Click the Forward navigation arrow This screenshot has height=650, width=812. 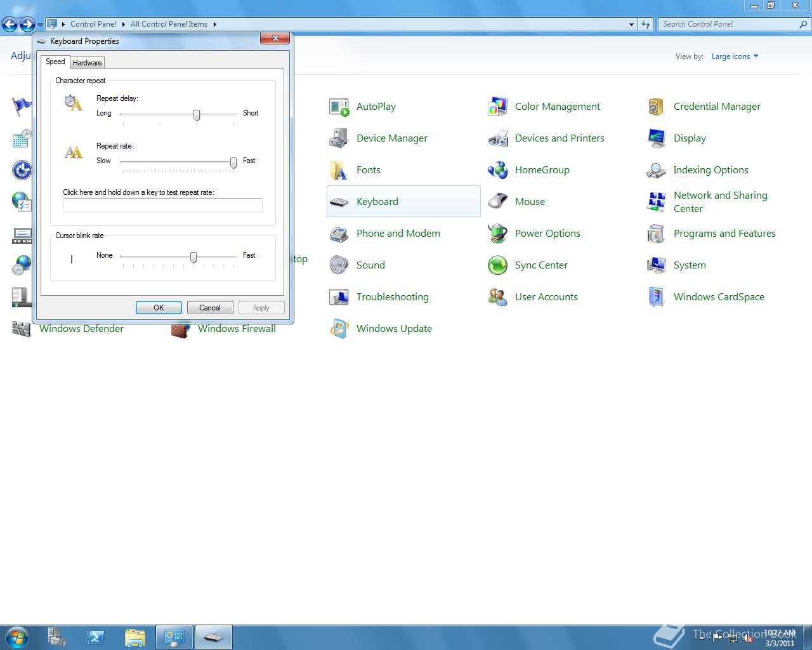pyautogui.click(x=27, y=24)
